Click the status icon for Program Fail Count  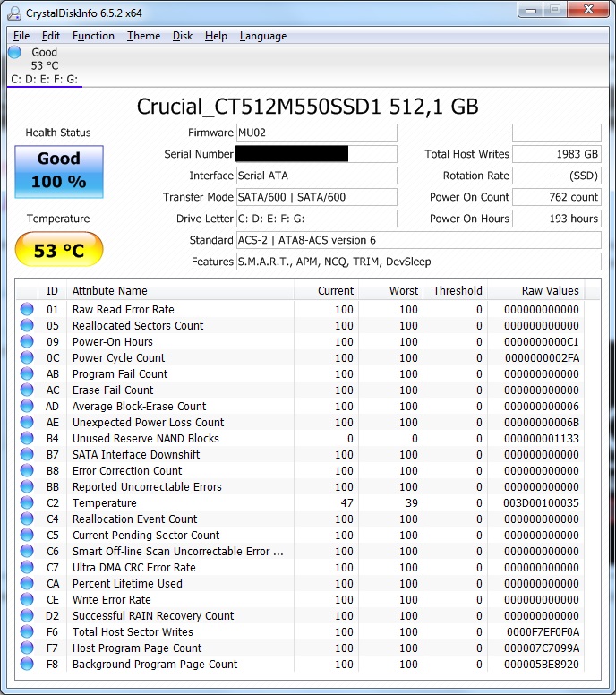pos(27,373)
